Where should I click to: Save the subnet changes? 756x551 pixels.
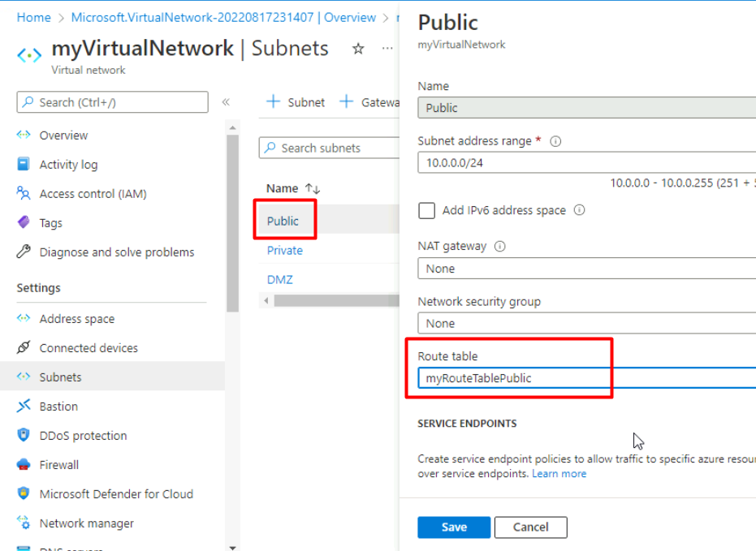coord(454,527)
